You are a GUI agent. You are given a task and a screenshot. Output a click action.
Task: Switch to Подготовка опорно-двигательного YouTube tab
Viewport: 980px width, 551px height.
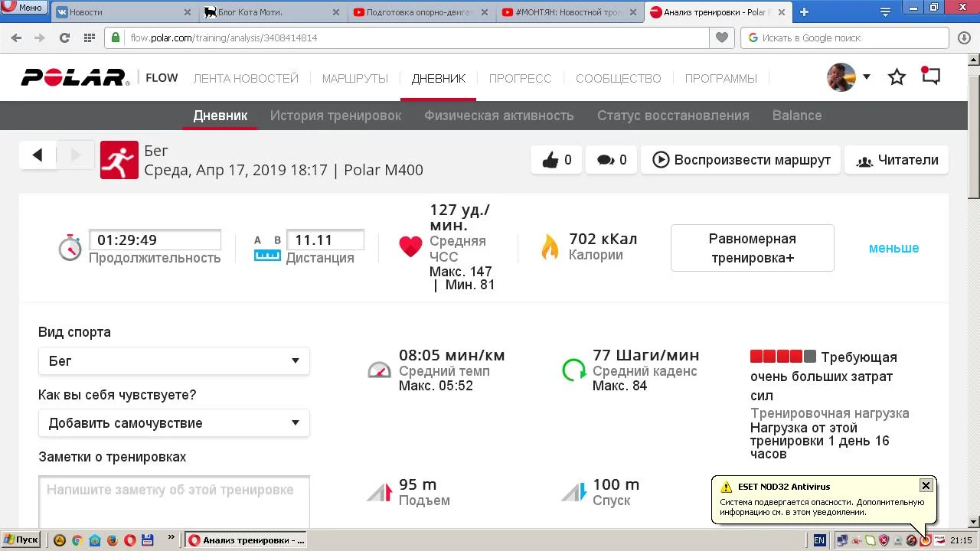[x=421, y=12]
